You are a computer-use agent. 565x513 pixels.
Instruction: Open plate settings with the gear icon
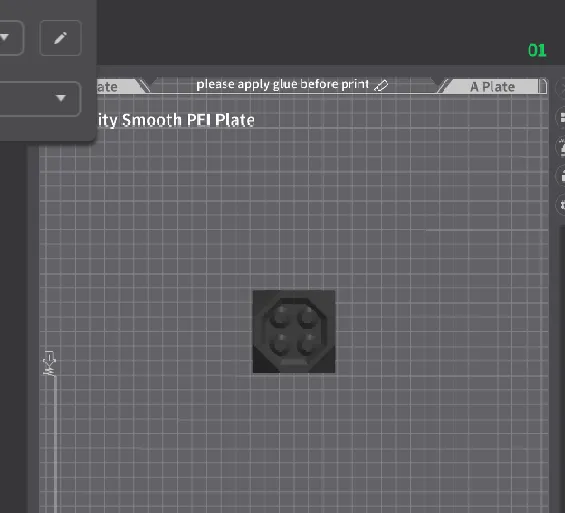point(561,205)
